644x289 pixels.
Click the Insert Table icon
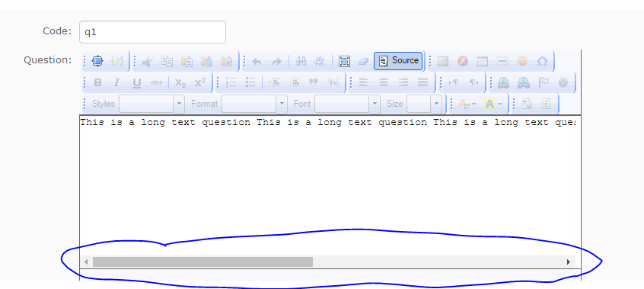[483, 61]
